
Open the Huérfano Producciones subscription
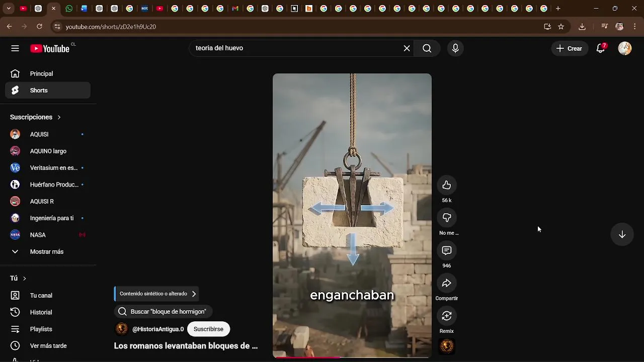pyautogui.click(x=48, y=185)
